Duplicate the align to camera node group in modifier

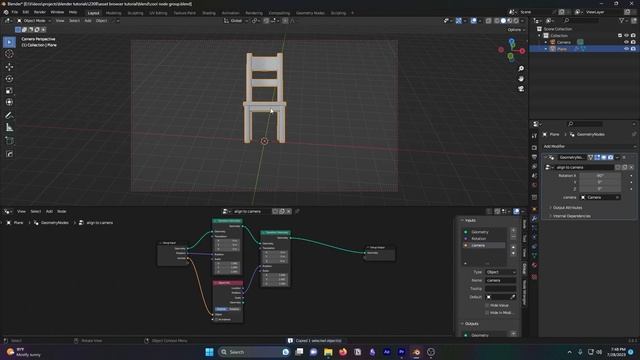(624, 167)
